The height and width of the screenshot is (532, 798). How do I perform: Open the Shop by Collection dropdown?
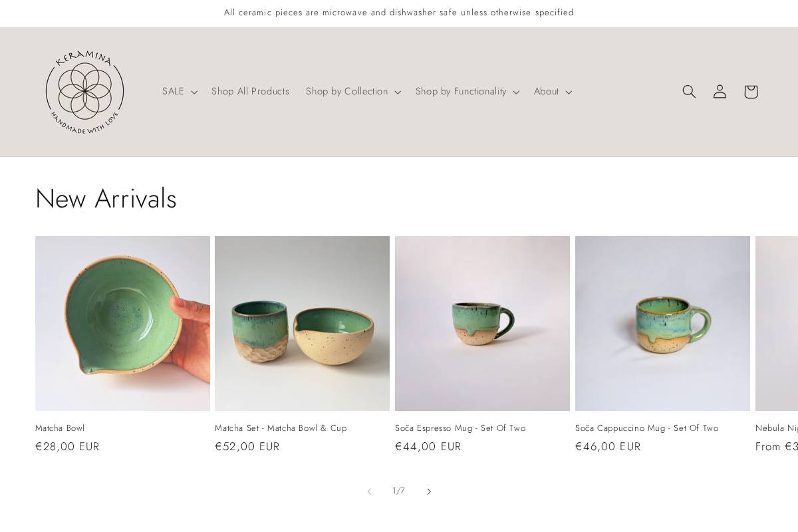tap(352, 91)
